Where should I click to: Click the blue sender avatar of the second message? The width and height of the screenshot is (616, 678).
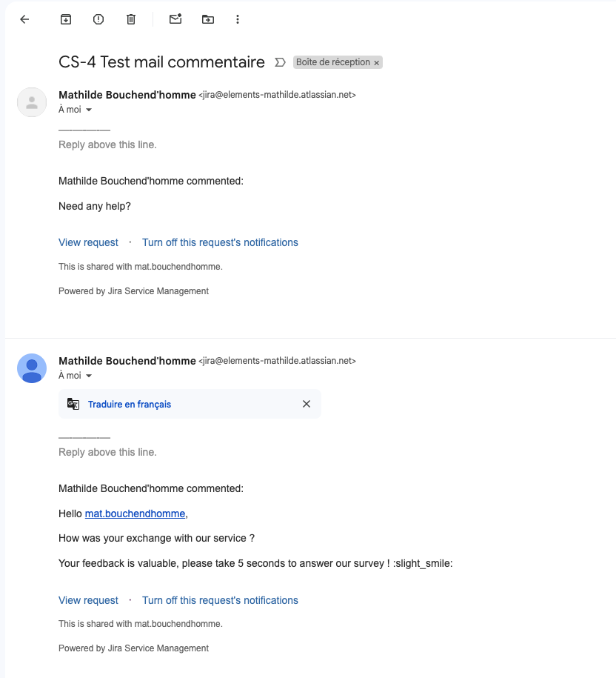32,368
